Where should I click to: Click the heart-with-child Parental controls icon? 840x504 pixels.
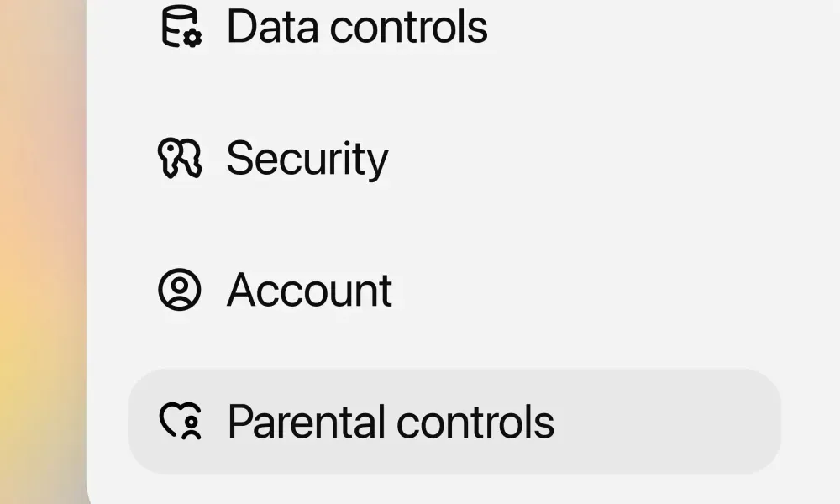[179, 421]
